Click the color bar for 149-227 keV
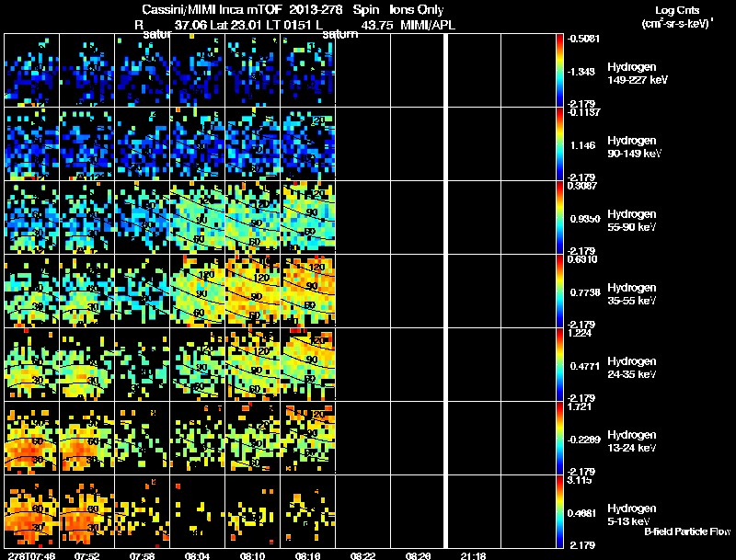This screenshot has height=560, width=736. click(559, 71)
